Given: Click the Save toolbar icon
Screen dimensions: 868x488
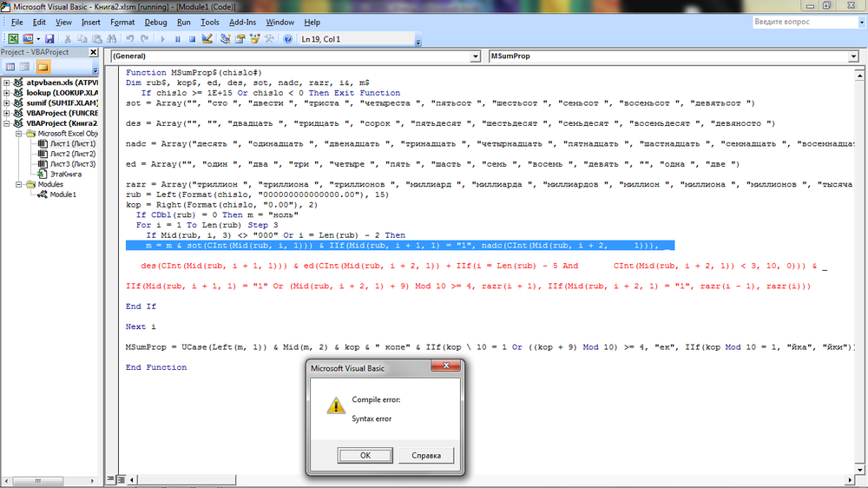Looking at the screenshot, I should [x=49, y=39].
